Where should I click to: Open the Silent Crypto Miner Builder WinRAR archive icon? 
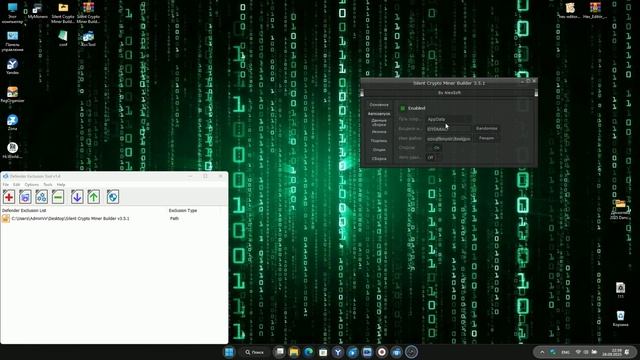pyautogui.click(x=88, y=13)
